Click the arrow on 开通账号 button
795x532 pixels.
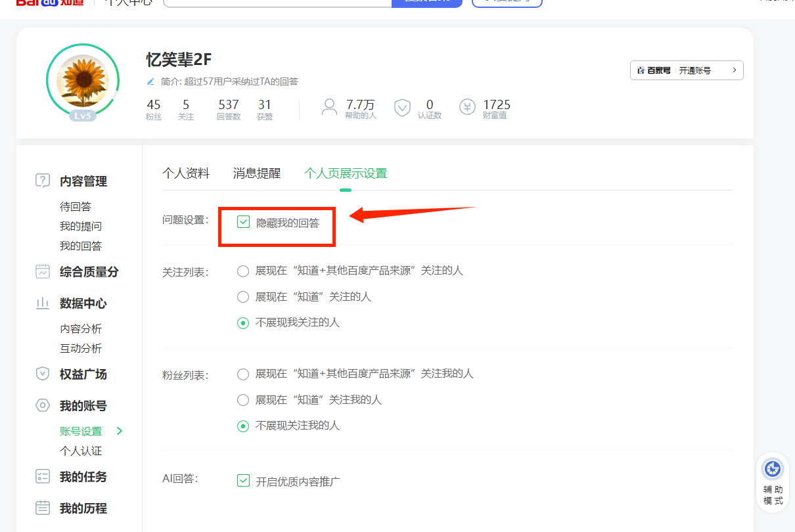click(x=734, y=70)
